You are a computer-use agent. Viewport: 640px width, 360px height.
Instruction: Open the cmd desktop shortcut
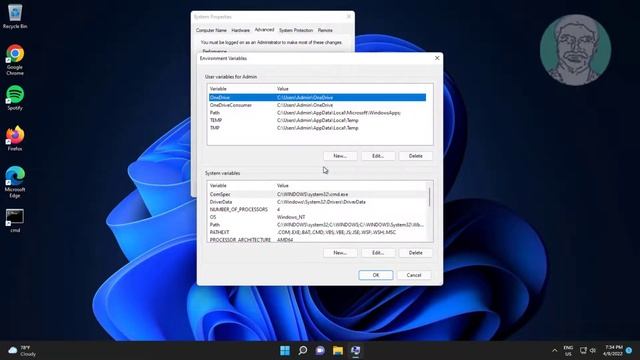click(15, 220)
